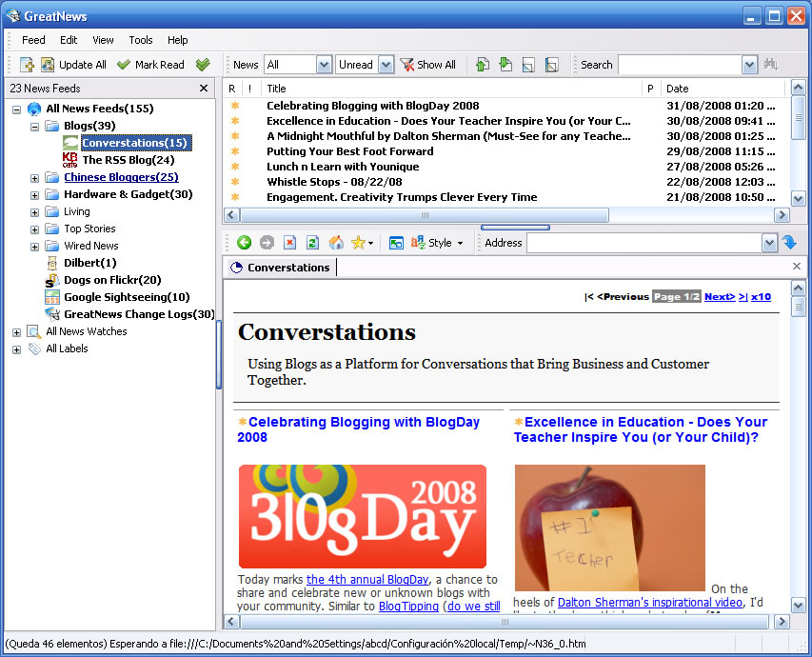The width and height of the screenshot is (812, 657).
Task: Open the Style dropdown menu
Action: [x=437, y=243]
